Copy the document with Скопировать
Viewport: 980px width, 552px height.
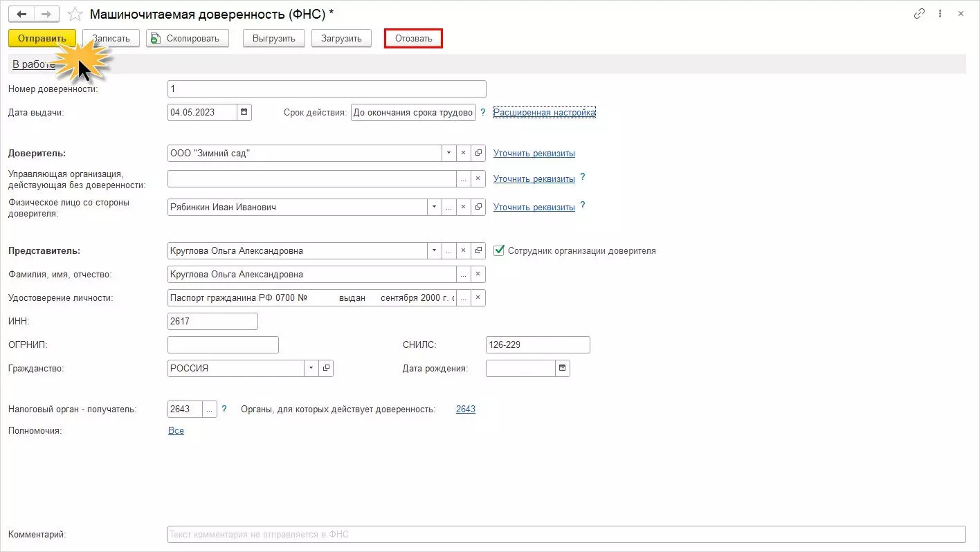187,38
